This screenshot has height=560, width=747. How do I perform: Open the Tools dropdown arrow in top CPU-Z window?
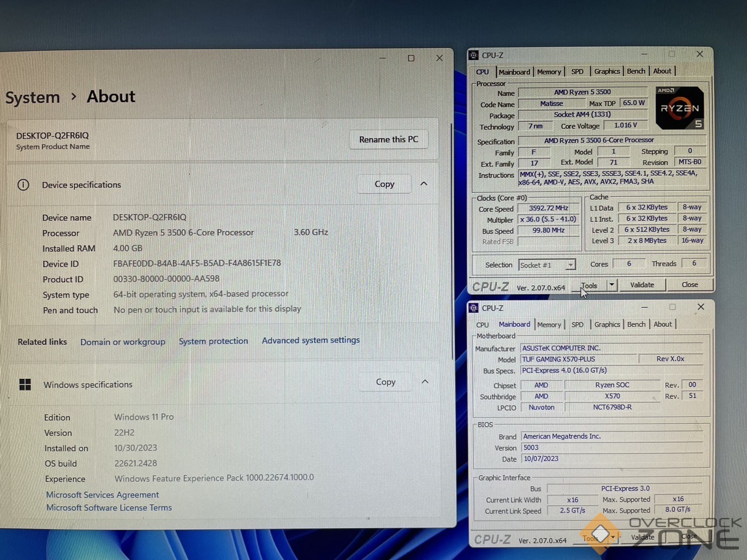[612, 285]
